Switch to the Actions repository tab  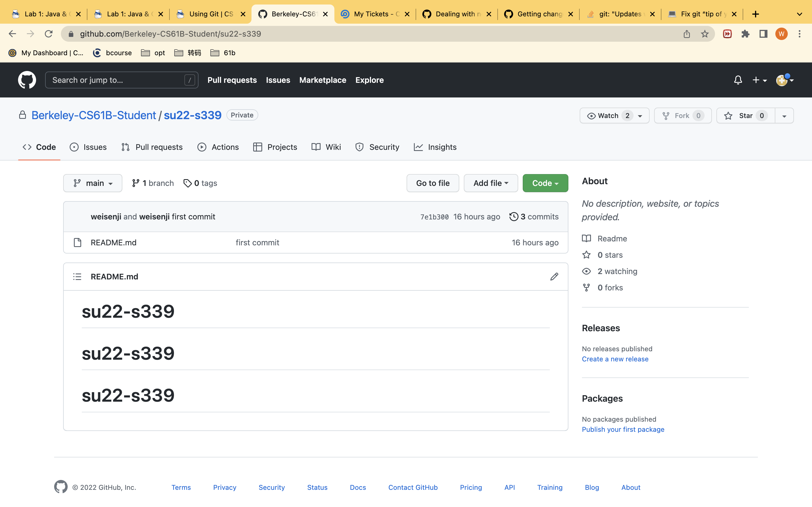218,147
